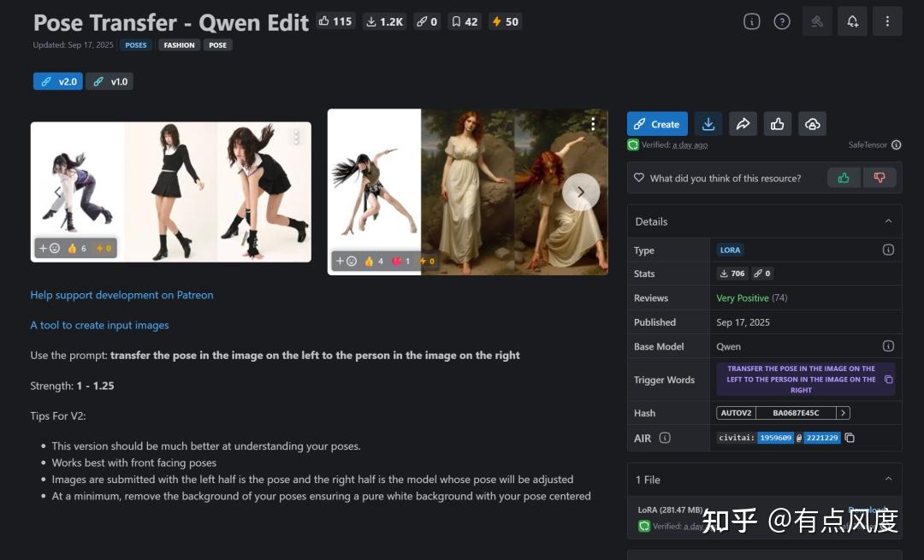The width and height of the screenshot is (924, 560).
Task: Advance the image carousel with next arrow
Action: point(580,192)
